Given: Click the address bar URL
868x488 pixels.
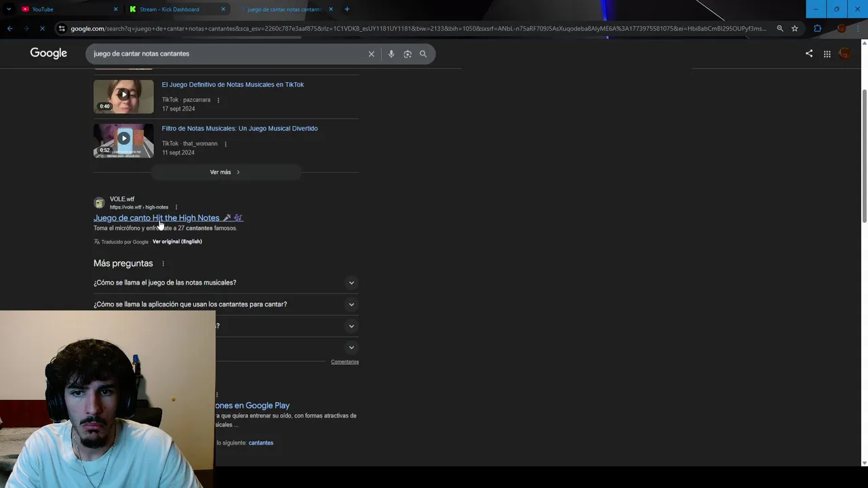Looking at the screenshot, I should (418, 28).
